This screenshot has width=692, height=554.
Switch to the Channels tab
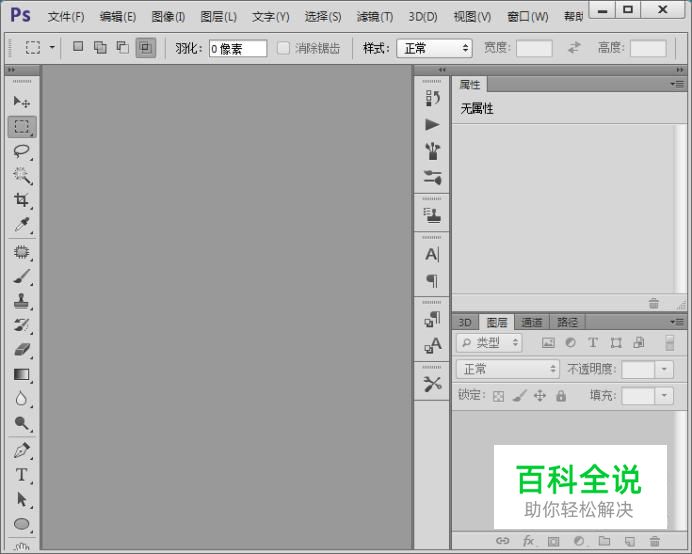point(532,322)
